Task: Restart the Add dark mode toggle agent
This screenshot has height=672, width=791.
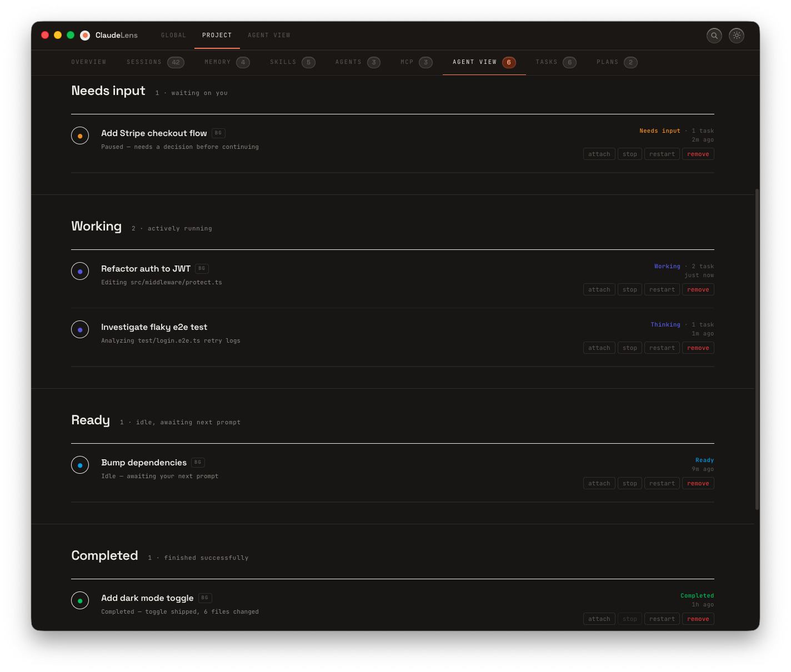Action: pos(662,619)
